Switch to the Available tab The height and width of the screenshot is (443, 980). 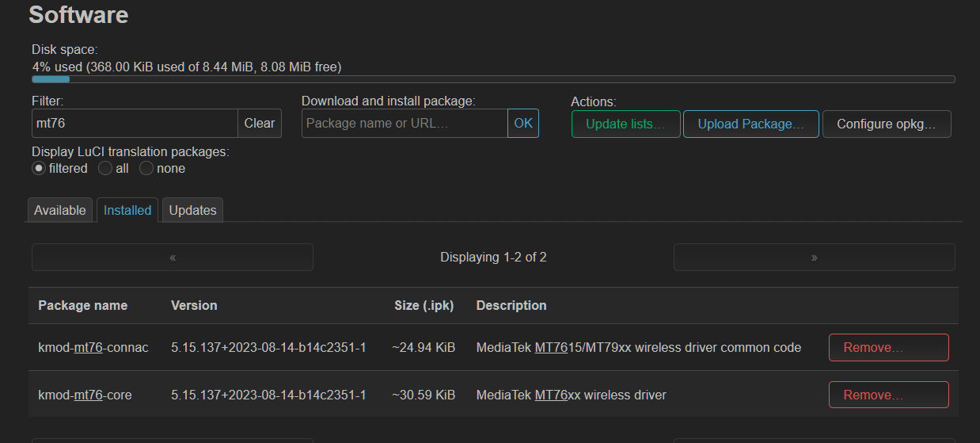click(60, 210)
